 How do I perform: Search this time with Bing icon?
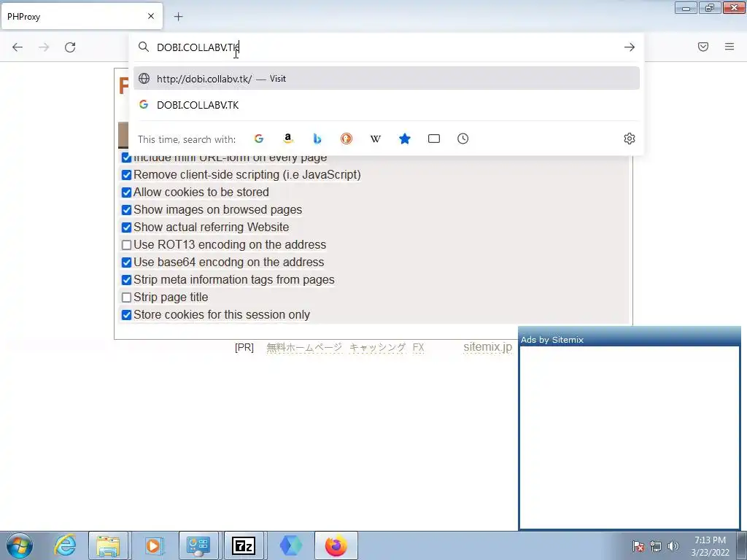[317, 139]
